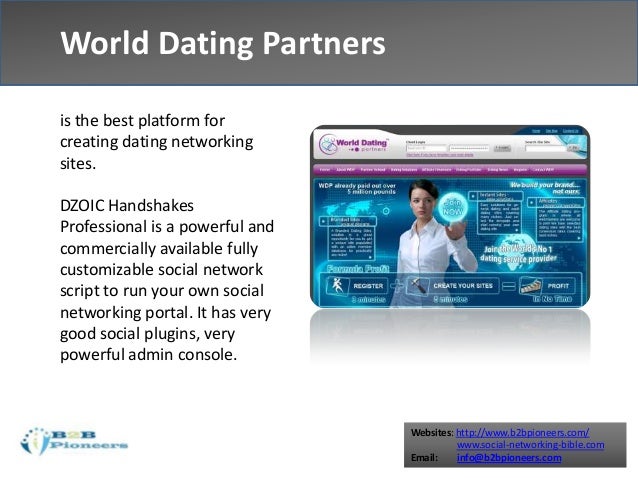Click the 'WDP already paid out over' text
Viewport: 638px width, 479px height.
tap(357, 185)
